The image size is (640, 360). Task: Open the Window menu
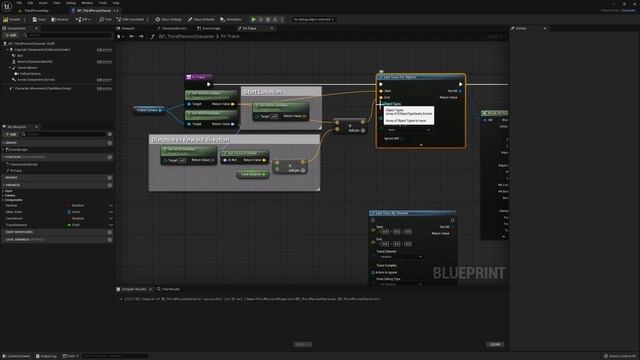click(87, 3)
